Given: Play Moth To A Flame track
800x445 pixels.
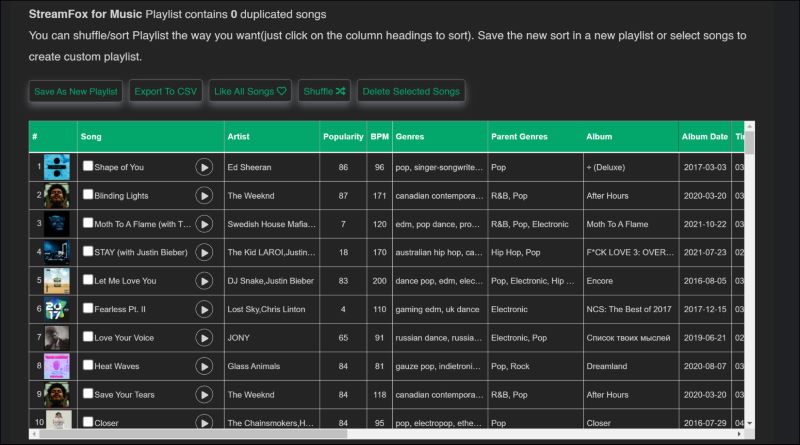Looking at the screenshot, I should (204, 224).
